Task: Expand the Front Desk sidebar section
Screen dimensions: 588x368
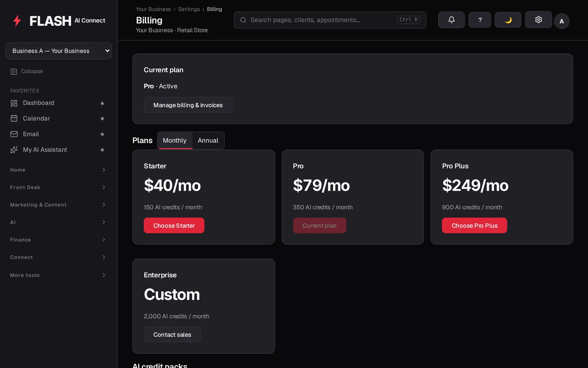Action: (58, 187)
